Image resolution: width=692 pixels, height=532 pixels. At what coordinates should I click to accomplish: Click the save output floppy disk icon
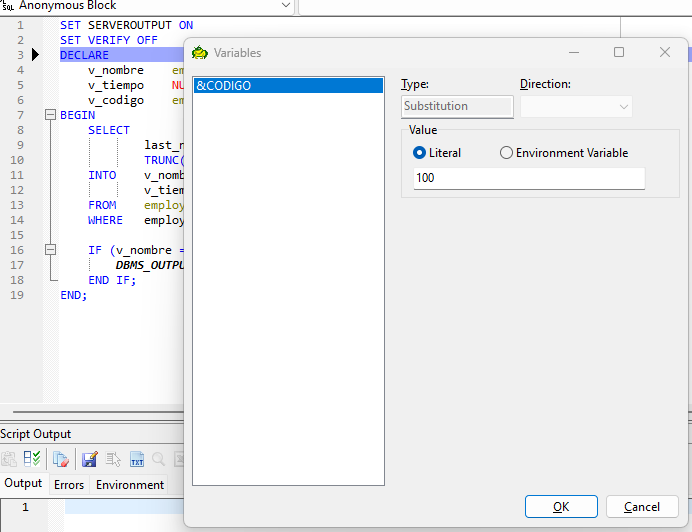coord(89,459)
